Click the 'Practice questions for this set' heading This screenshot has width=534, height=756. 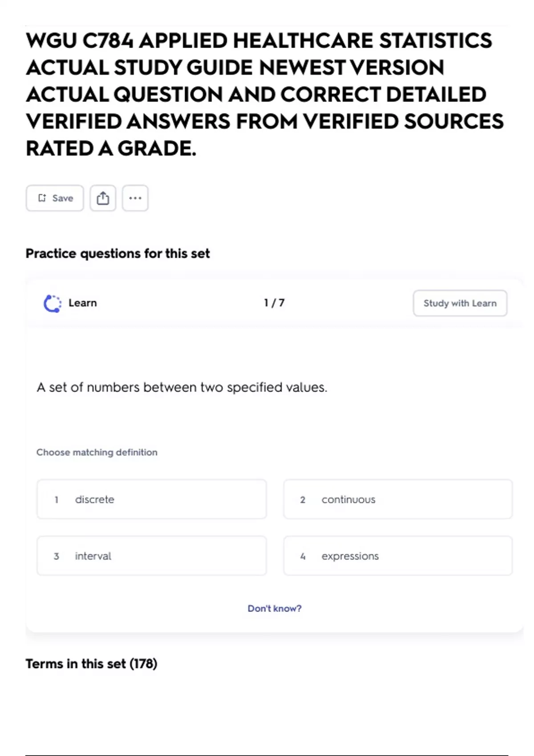[x=117, y=253]
